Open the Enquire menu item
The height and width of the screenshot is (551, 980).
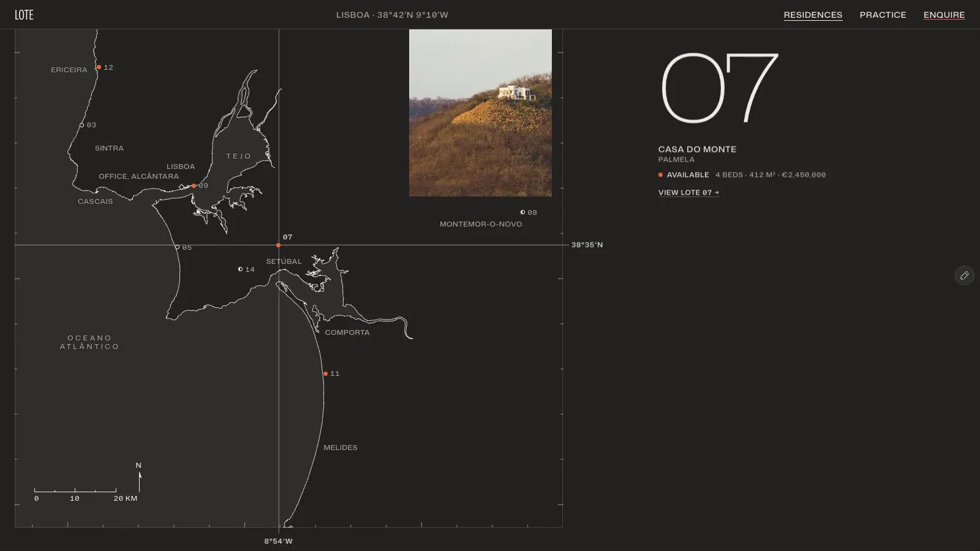point(944,15)
